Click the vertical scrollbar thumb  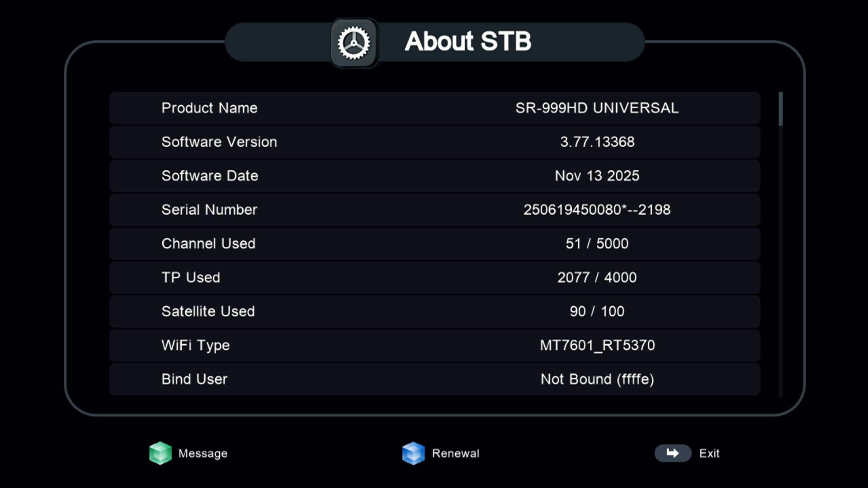coord(780,109)
